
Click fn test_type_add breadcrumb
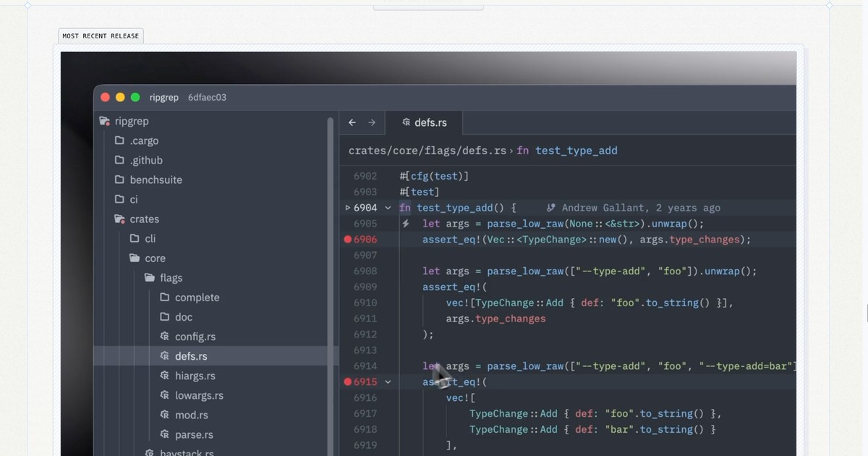567,151
